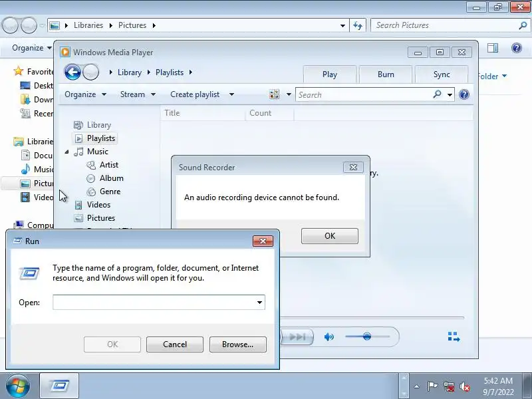Click the next track button in Media Player
The image size is (532, 399).
coord(297,336)
